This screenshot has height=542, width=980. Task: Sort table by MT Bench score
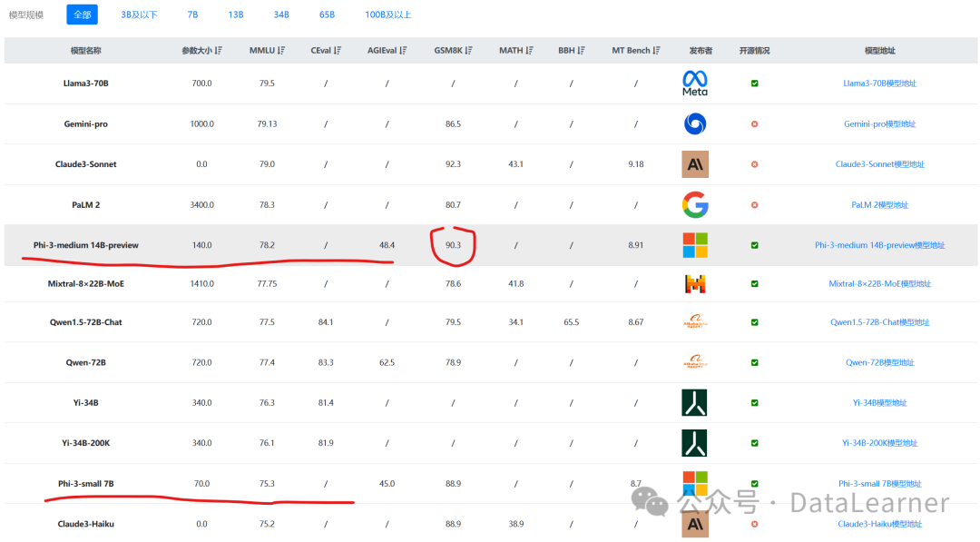pyautogui.click(x=656, y=51)
